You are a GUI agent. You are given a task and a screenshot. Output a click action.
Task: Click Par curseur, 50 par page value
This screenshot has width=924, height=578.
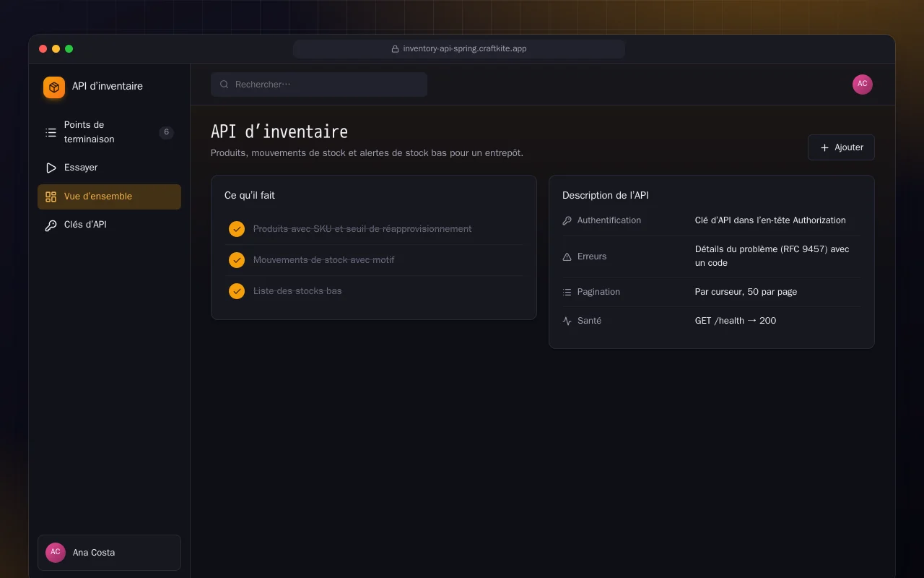coord(746,292)
